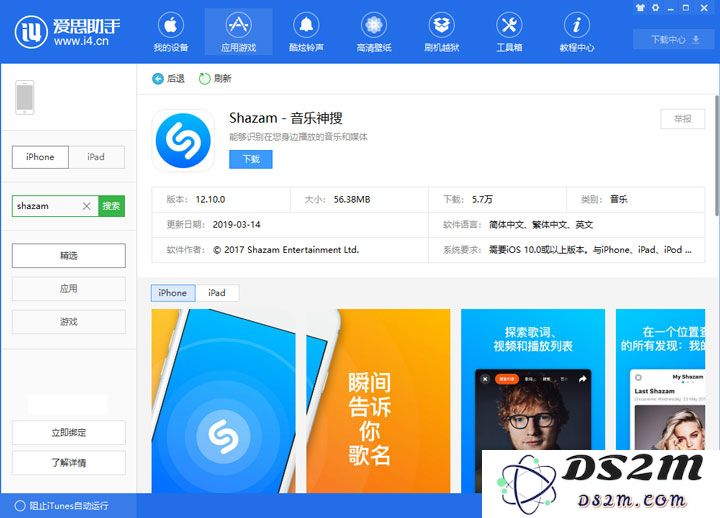Viewport: 720px width, 518px height.
Task: Toggle 阻止iTunes自动运行 option
Action: [x=62, y=506]
